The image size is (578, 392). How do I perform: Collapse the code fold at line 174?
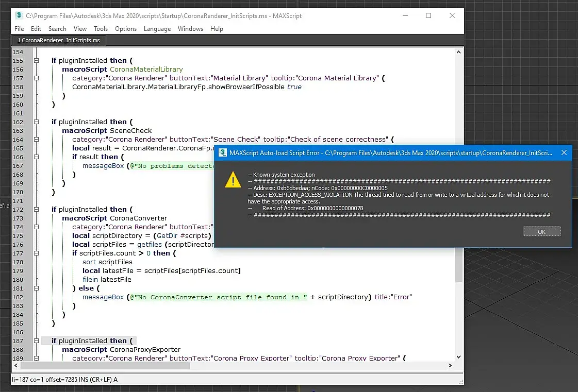36,227
